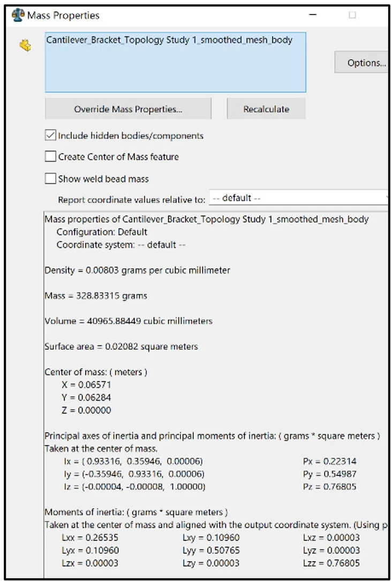Click the maximize window square icon
This screenshot has width=392, height=581.
pos(352,16)
